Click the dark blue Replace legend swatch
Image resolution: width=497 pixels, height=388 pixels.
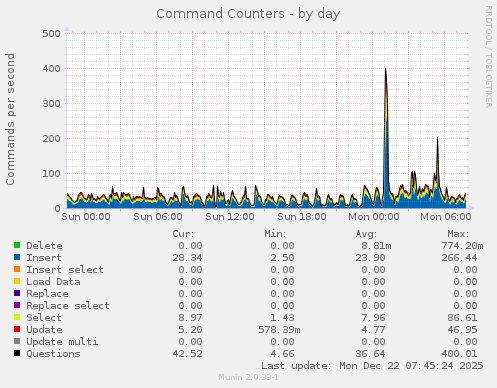coord(17,293)
